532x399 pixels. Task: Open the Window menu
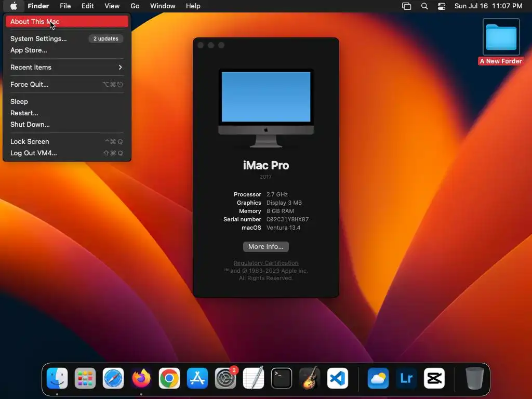click(163, 6)
